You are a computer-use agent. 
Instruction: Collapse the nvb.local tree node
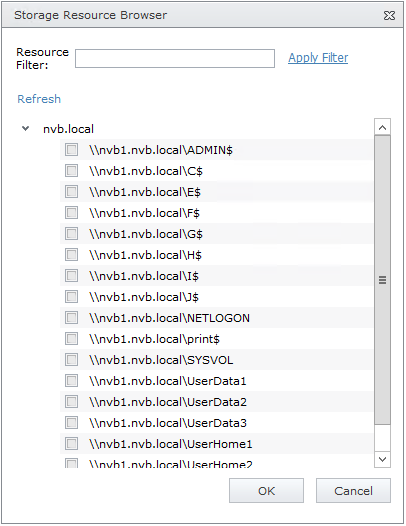tap(26, 128)
